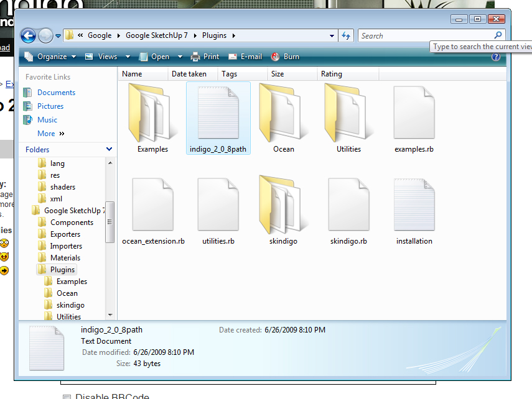Image resolution: width=532 pixels, height=399 pixels.
Task: Open the Organize dropdown menu
Action: (50, 57)
